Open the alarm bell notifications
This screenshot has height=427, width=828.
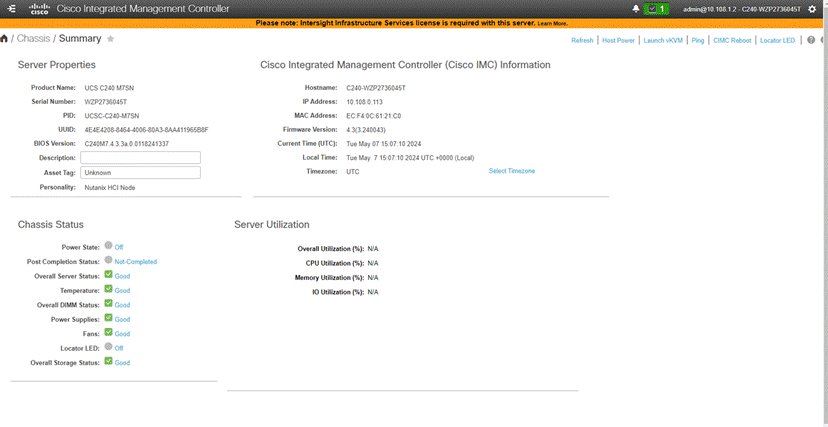click(x=636, y=9)
